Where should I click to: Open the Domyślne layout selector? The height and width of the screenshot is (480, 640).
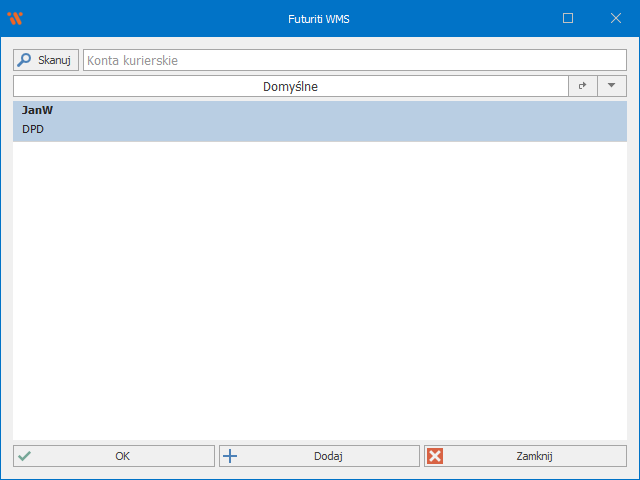click(290, 87)
